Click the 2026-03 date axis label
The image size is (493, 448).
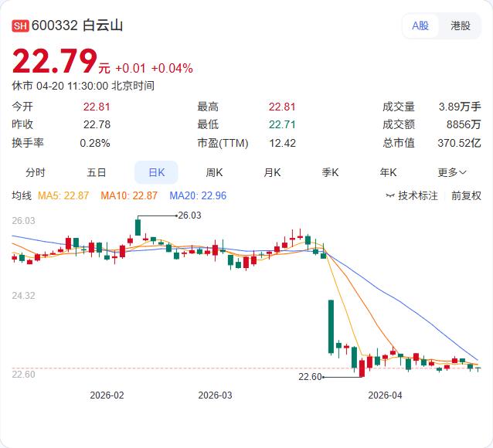click(x=215, y=395)
